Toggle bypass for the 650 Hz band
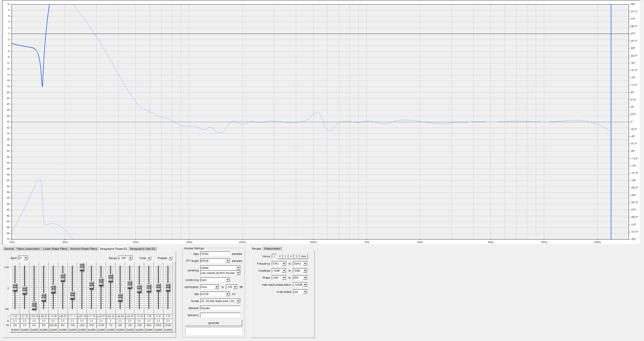644x341 pixels. point(63,330)
